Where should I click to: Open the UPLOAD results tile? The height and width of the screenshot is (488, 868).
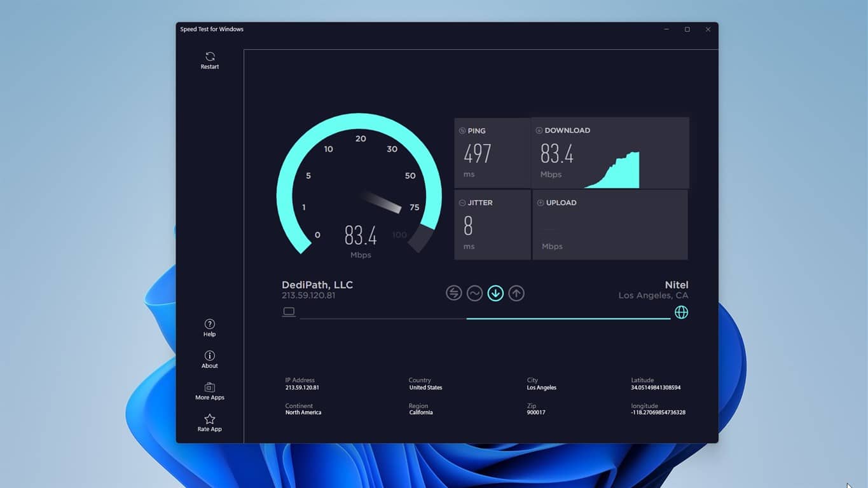[x=609, y=224]
